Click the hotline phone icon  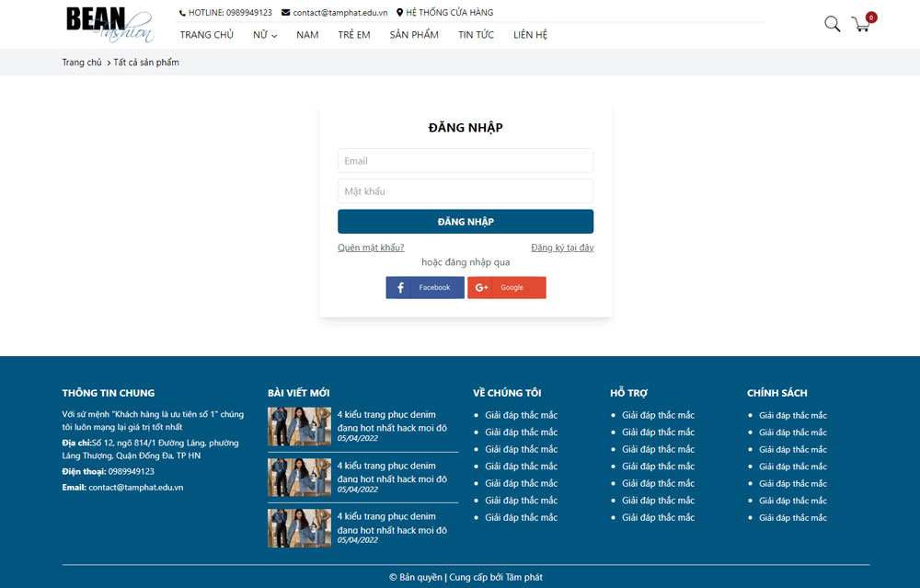(182, 13)
